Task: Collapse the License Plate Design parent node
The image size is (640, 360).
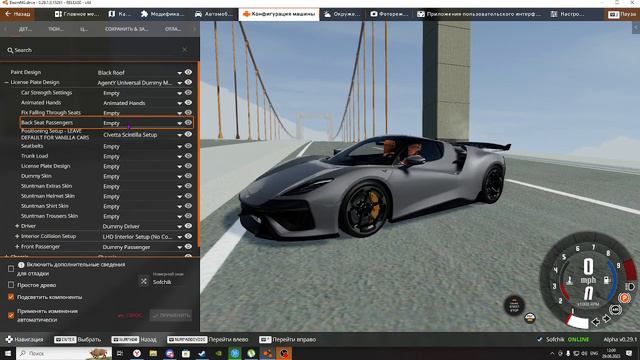Action: [x=6, y=82]
